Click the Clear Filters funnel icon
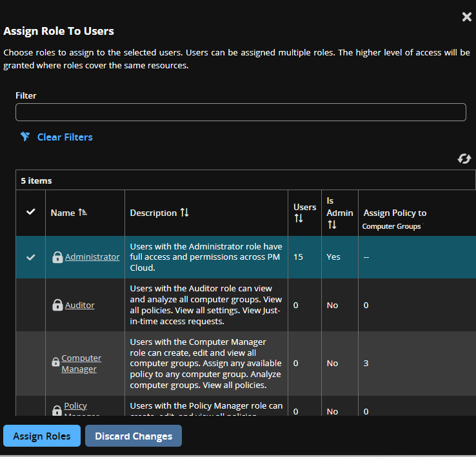 point(25,137)
